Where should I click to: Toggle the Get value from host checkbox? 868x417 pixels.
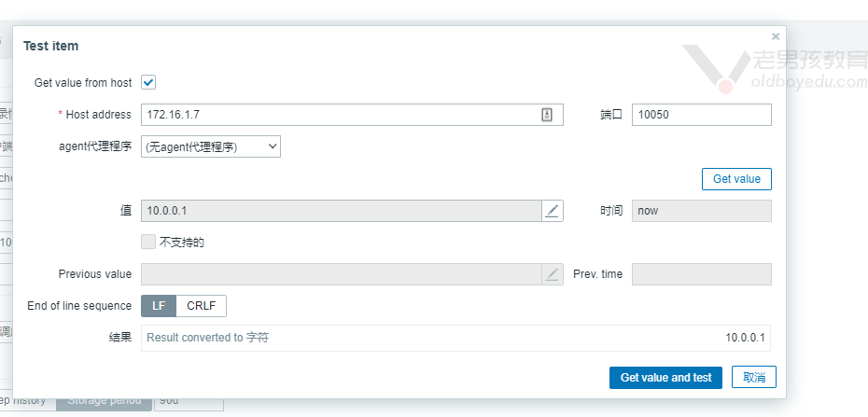(148, 82)
